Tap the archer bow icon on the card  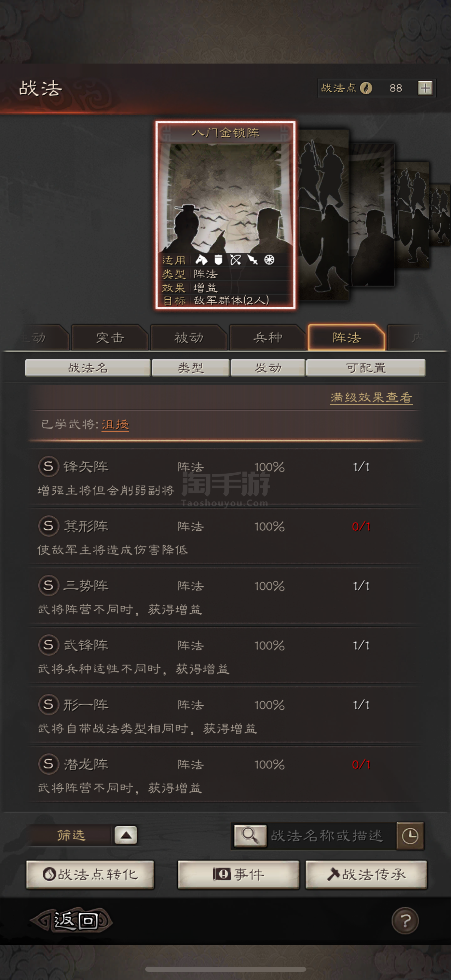[236, 260]
